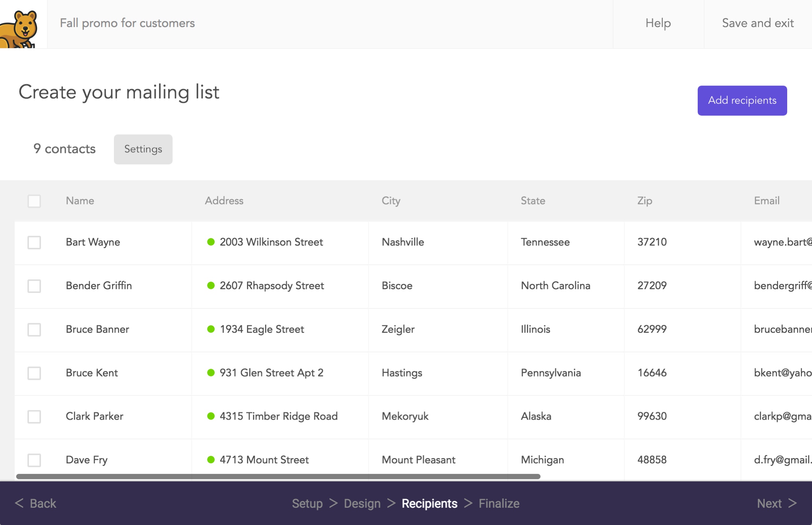The height and width of the screenshot is (525, 812).
Task: Click the Back arrow in footer
Action: pos(35,503)
